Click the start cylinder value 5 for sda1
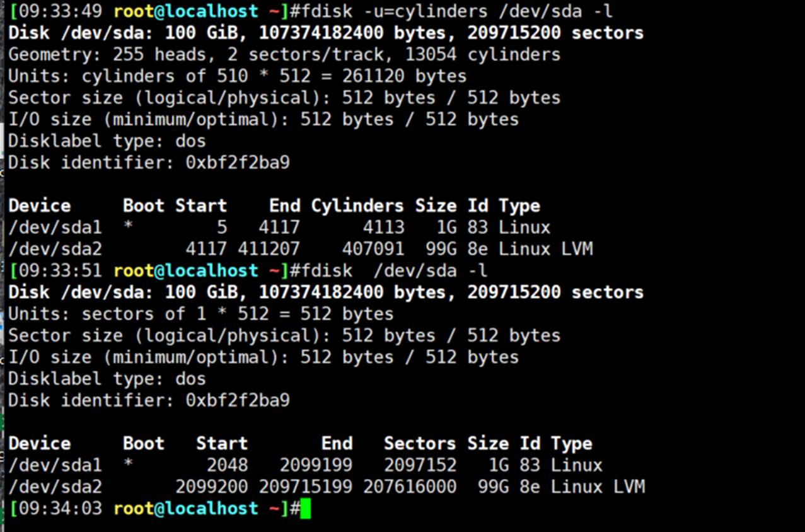 click(x=221, y=228)
